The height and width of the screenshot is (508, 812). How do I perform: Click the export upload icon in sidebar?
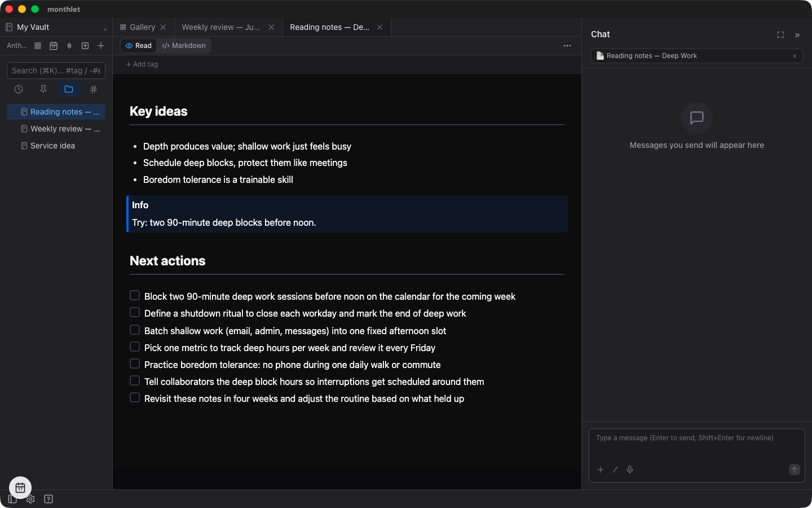pyautogui.click(x=85, y=46)
